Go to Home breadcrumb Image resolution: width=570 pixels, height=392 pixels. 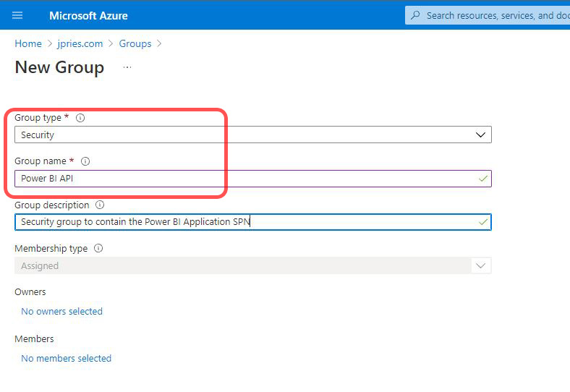click(x=27, y=43)
